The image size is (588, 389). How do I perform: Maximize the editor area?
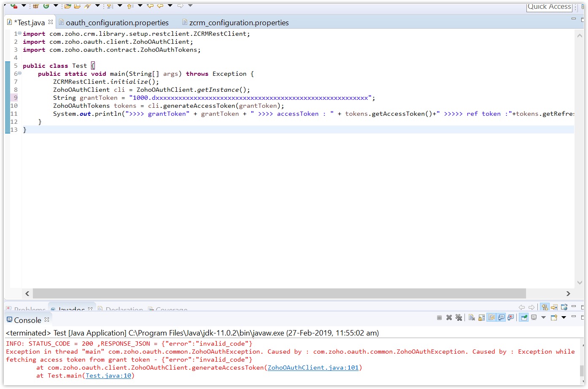(x=583, y=20)
